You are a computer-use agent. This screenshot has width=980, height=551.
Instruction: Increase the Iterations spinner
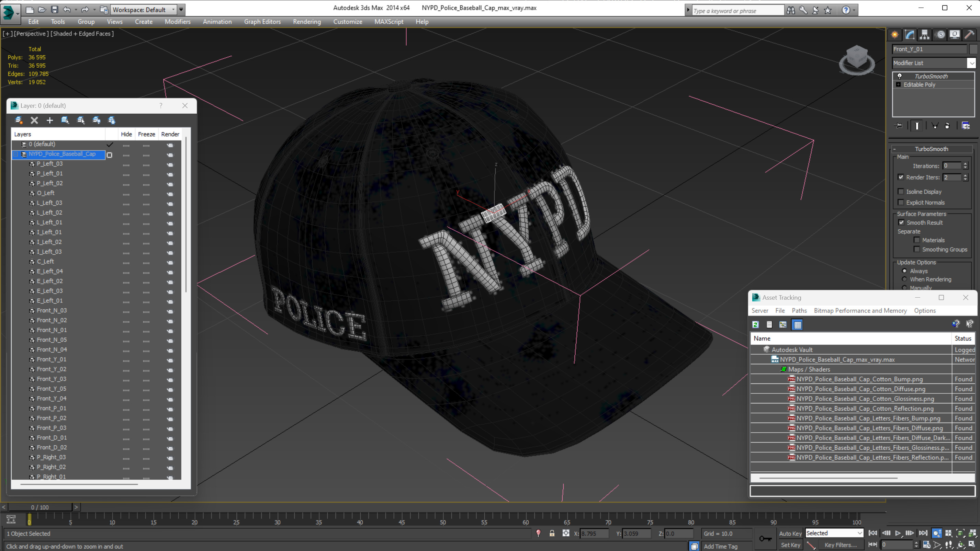[x=965, y=164]
